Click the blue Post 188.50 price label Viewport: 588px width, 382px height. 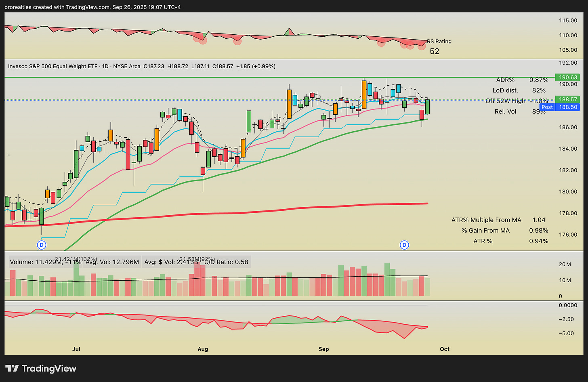(560, 107)
